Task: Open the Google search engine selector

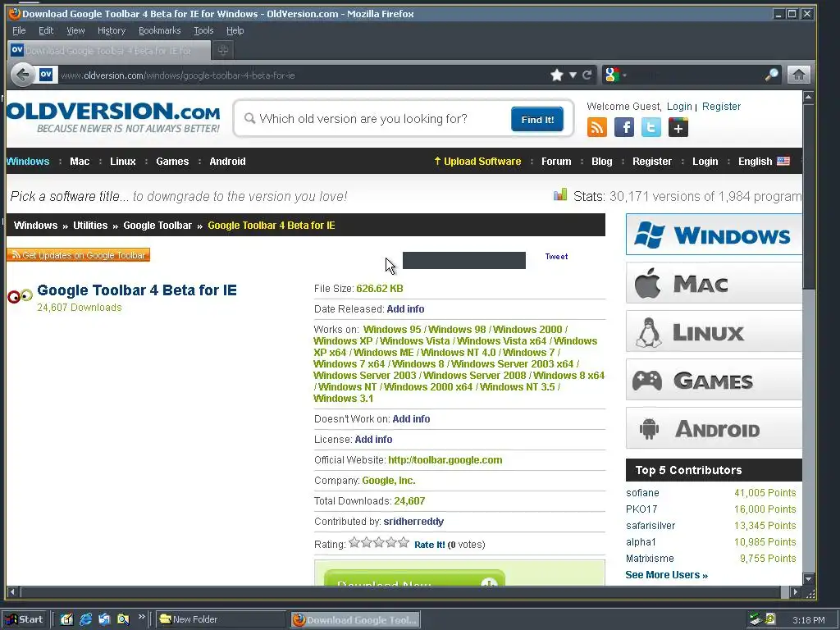Action: [614, 75]
